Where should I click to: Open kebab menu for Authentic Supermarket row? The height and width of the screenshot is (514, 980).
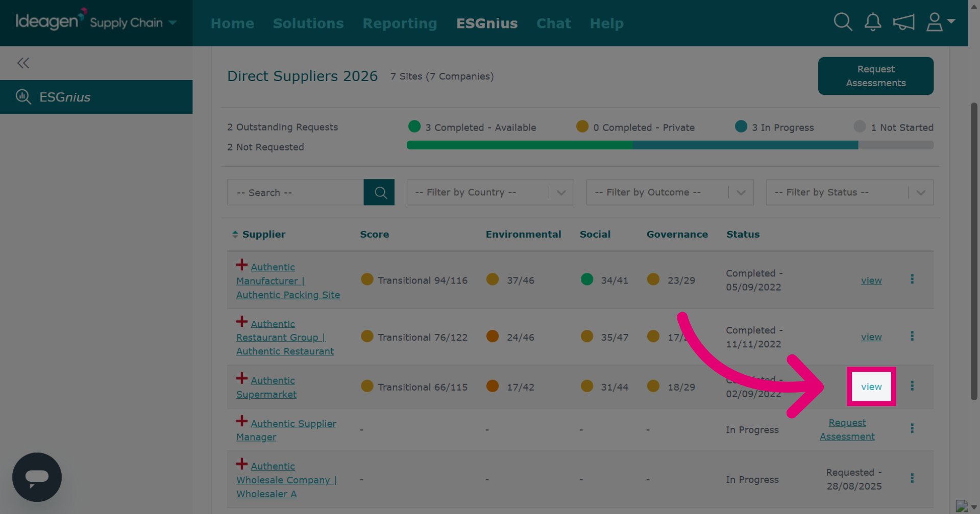click(912, 386)
